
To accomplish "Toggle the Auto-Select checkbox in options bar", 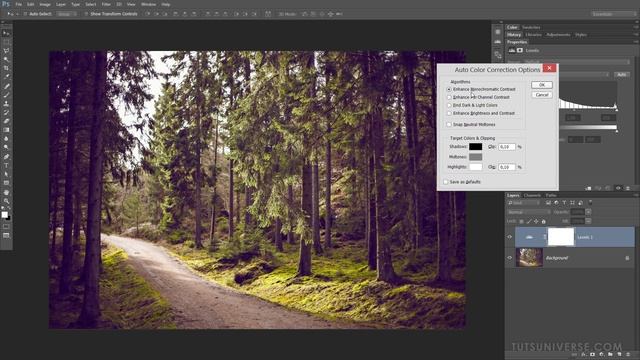I will (25, 14).
